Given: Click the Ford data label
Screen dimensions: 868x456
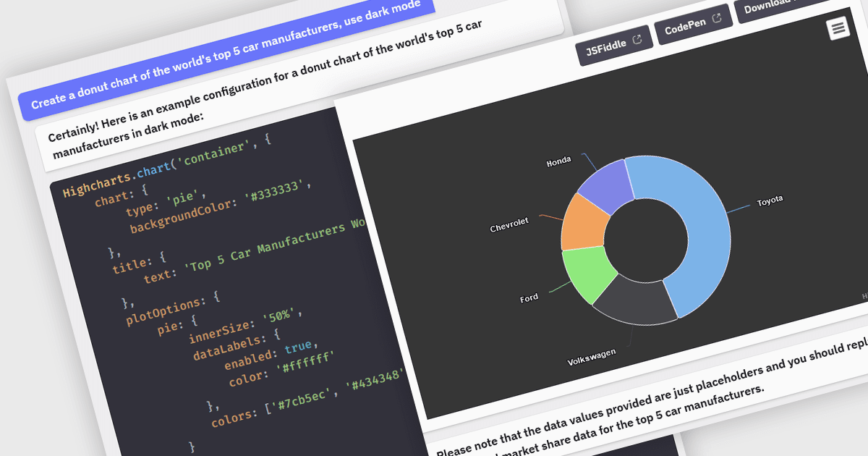Looking at the screenshot, I should pyautogui.click(x=529, y=298).
